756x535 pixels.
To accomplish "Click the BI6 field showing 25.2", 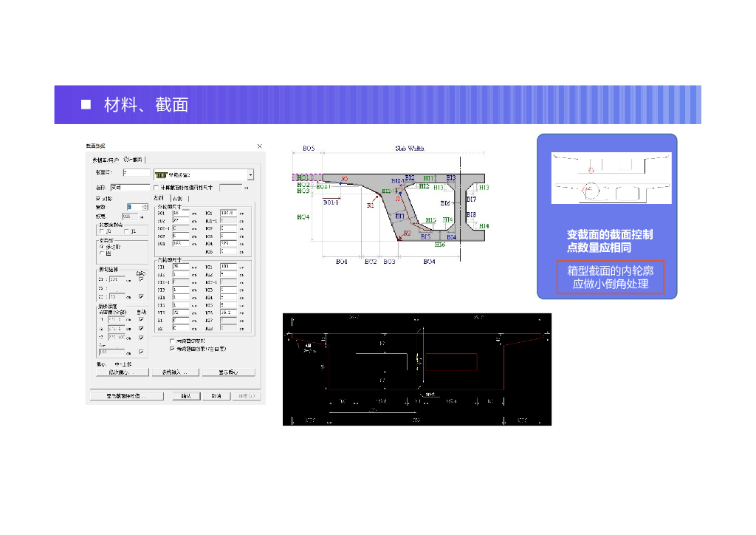I will [x=229, y=312].
